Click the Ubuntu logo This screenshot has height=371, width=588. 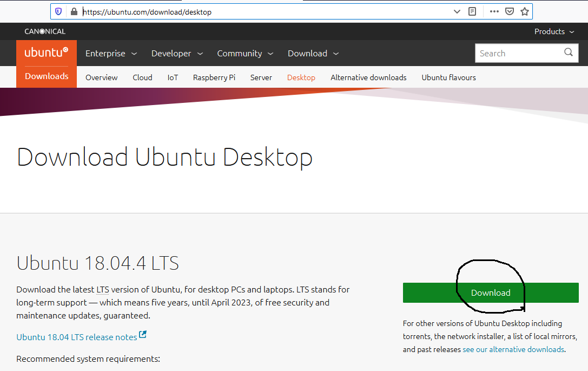pos(47,52)
